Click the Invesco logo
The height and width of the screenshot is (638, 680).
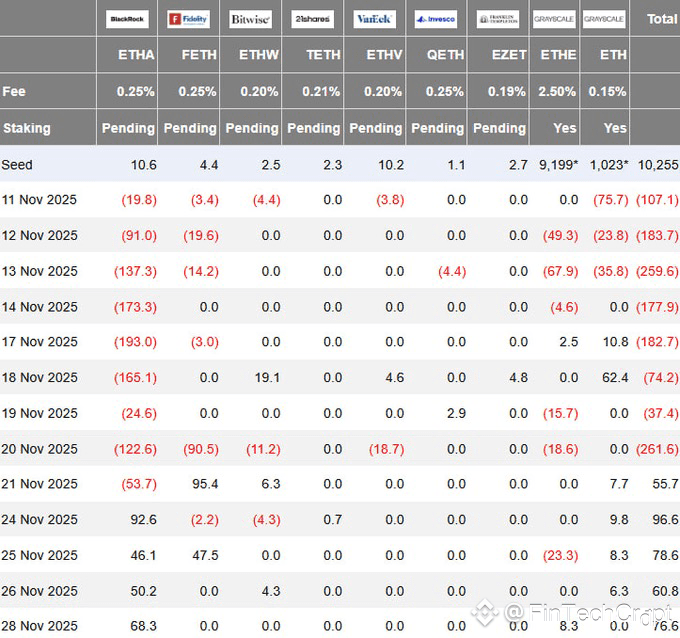pos(436,19)
